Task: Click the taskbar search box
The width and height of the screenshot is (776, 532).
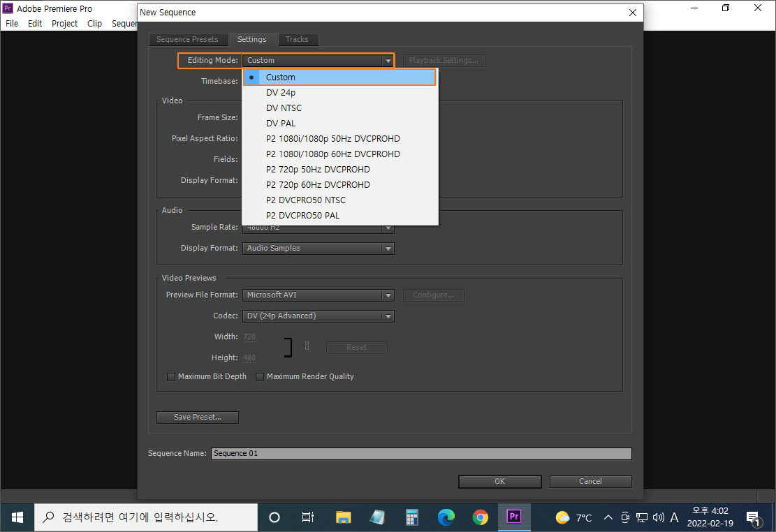Action: pyautogui.click(x=146, y=517)
